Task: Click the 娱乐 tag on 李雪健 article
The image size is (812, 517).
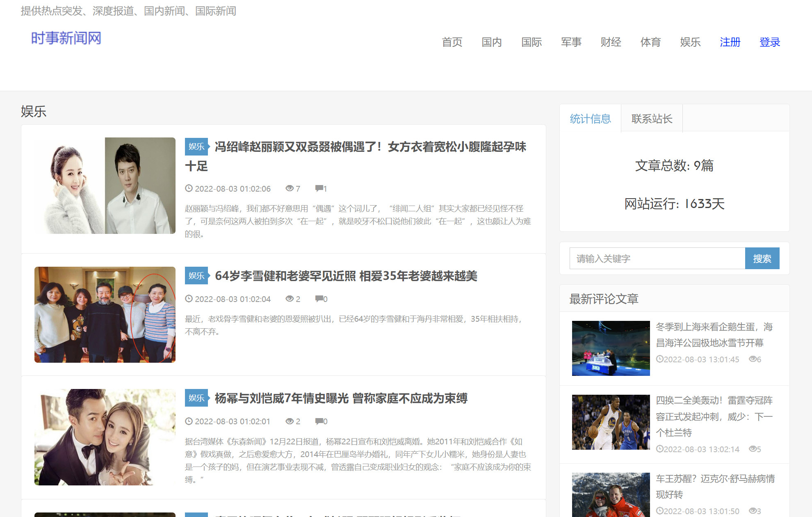Action: tap(196, 276)
